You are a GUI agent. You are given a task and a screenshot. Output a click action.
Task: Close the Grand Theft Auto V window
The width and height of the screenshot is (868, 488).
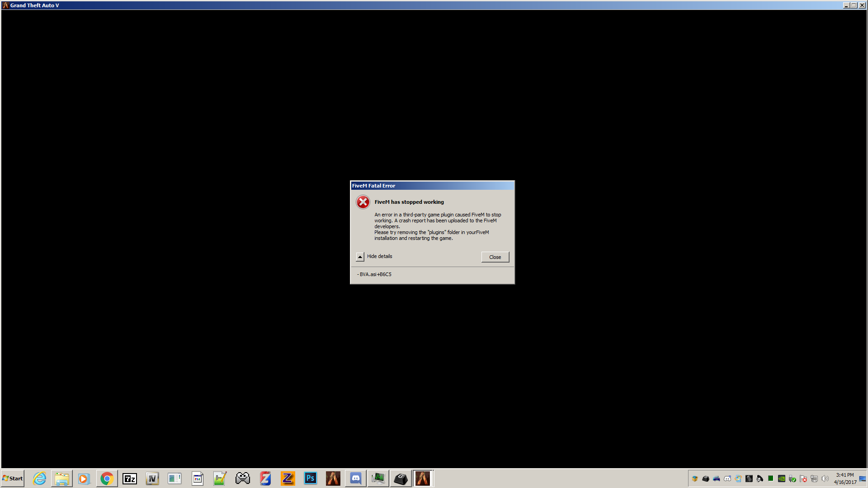click(x=862, y=5)
